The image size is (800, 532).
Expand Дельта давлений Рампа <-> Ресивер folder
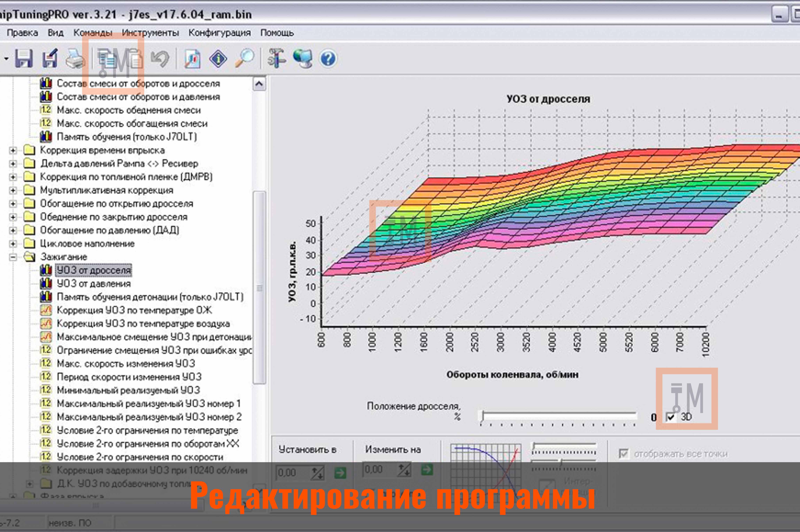tap(13, 163)
